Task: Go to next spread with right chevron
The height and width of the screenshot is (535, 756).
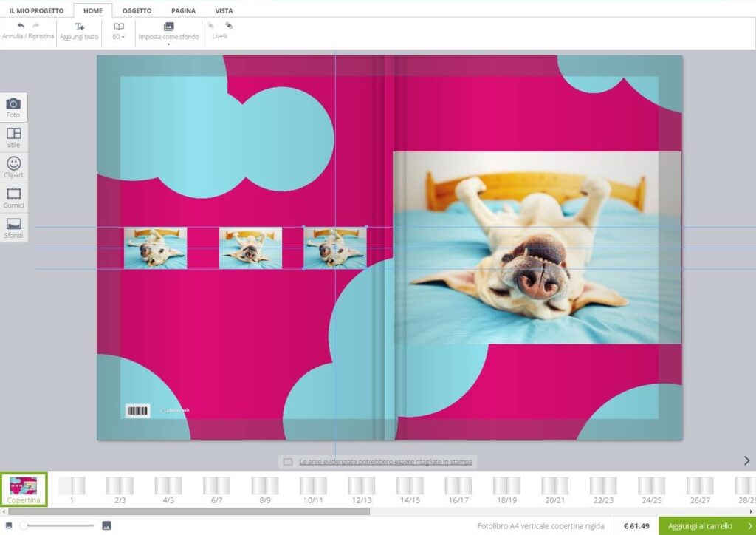Action: (746, 460)
